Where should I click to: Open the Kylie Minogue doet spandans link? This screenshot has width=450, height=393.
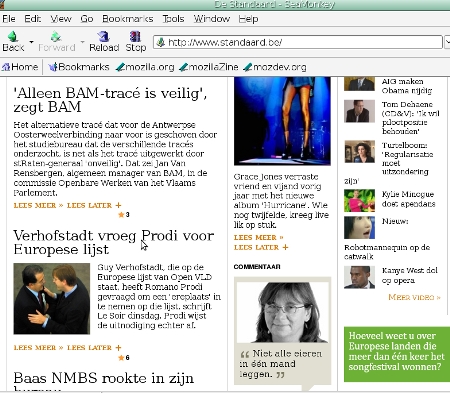[408, 199]
